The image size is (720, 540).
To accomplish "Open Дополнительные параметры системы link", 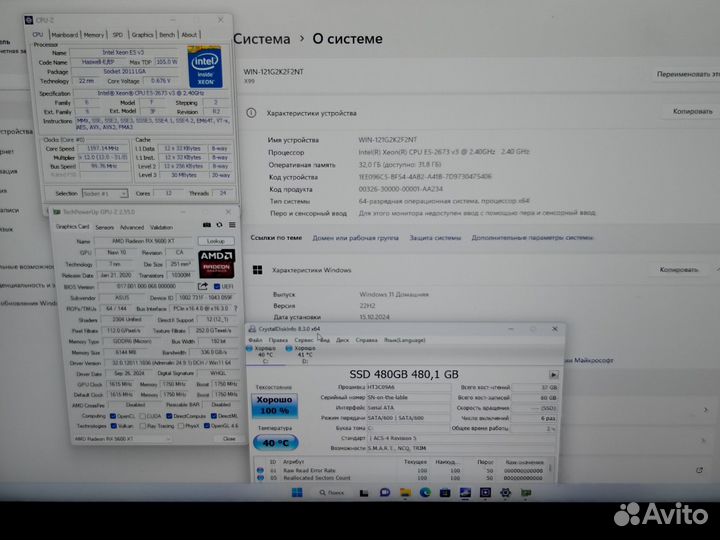I will [x=533, y=238].
